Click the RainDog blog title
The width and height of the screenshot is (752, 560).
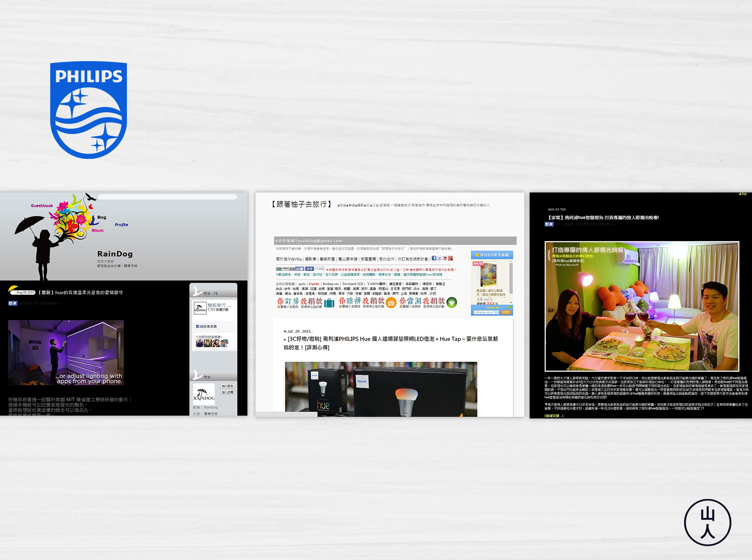[115, 254]
